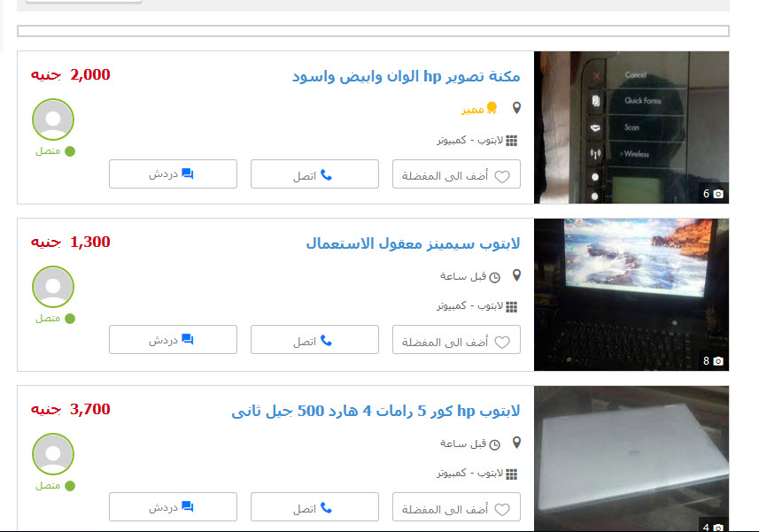Open the Siemens laptop listing title

(413, 243)
